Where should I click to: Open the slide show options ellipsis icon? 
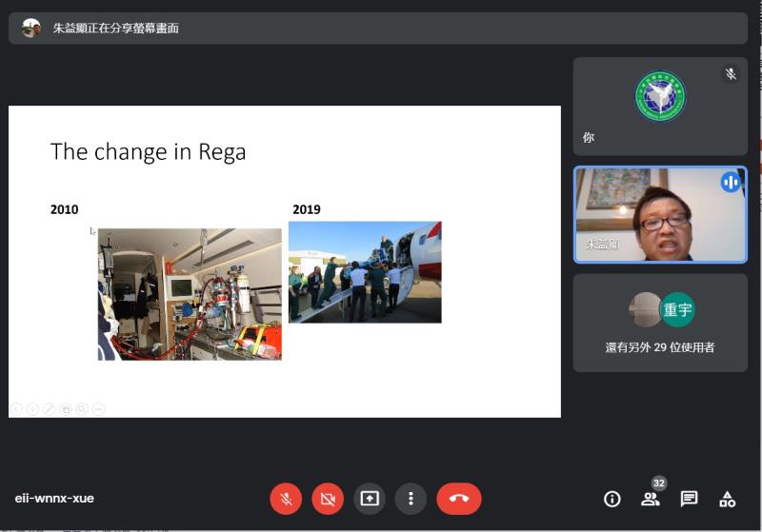point(98,409)
